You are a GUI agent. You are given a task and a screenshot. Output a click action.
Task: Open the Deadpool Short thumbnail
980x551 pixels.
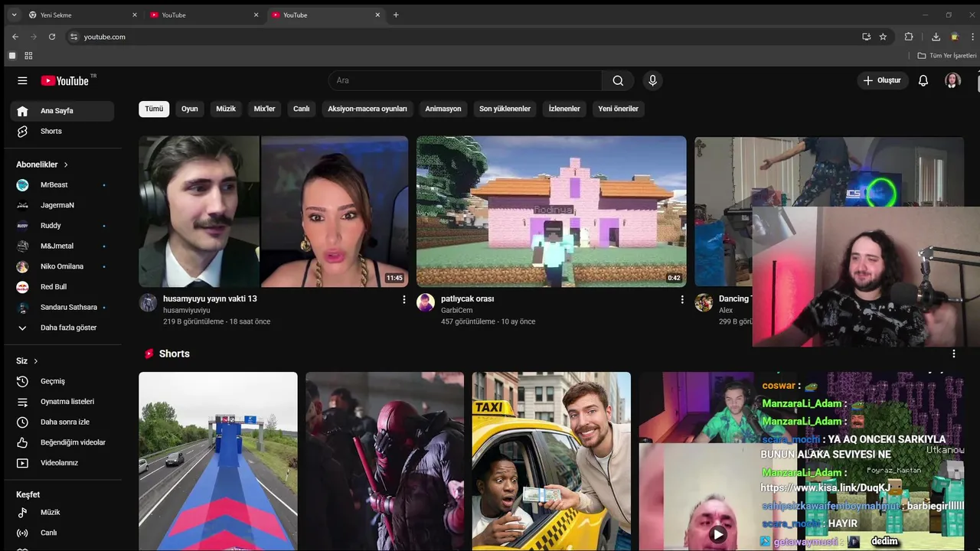[384, 461]
